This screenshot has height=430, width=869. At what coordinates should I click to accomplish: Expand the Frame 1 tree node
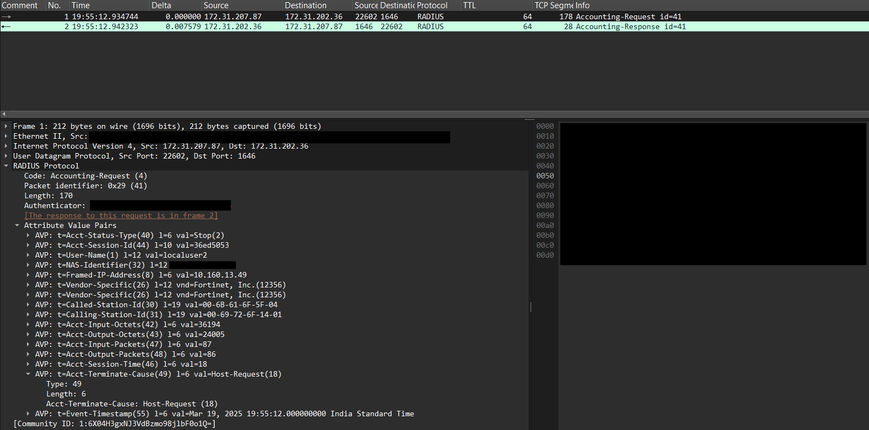pyautogui.click(x=6, y=126)
